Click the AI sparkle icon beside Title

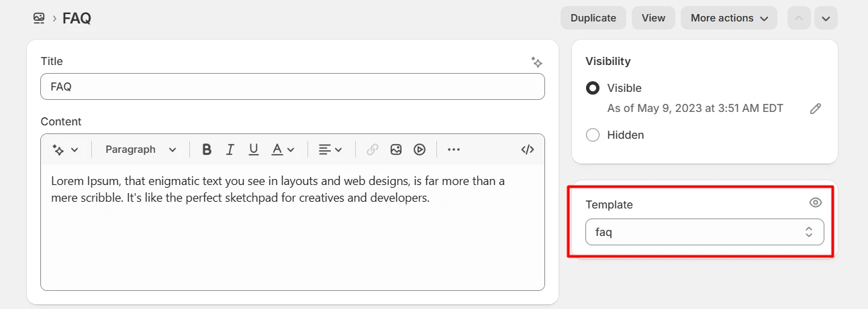[x=537, y=62]
